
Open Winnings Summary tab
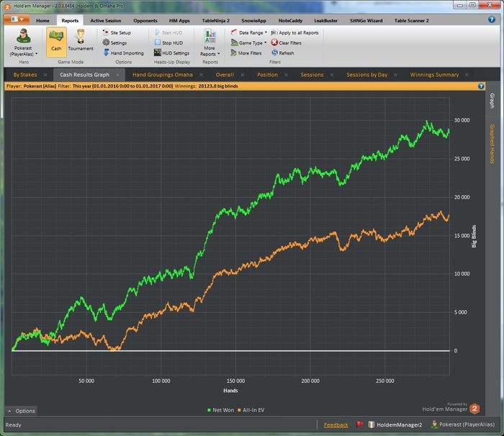434,75
